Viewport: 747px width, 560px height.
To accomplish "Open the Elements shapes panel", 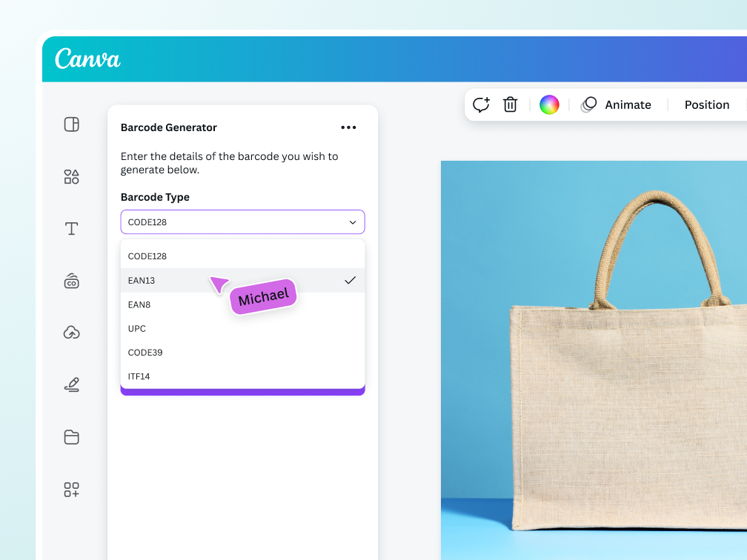I will (x=71, y=177).
